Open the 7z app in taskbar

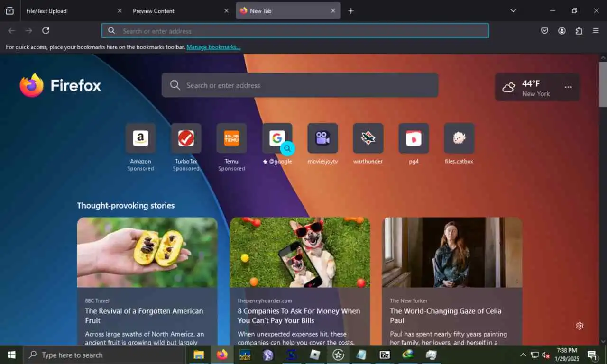385,355
